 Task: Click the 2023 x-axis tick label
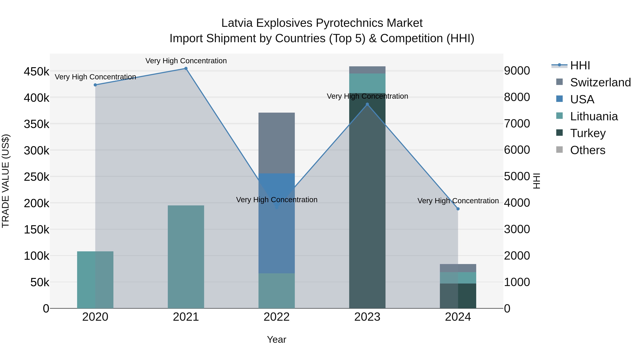(367, 317)
